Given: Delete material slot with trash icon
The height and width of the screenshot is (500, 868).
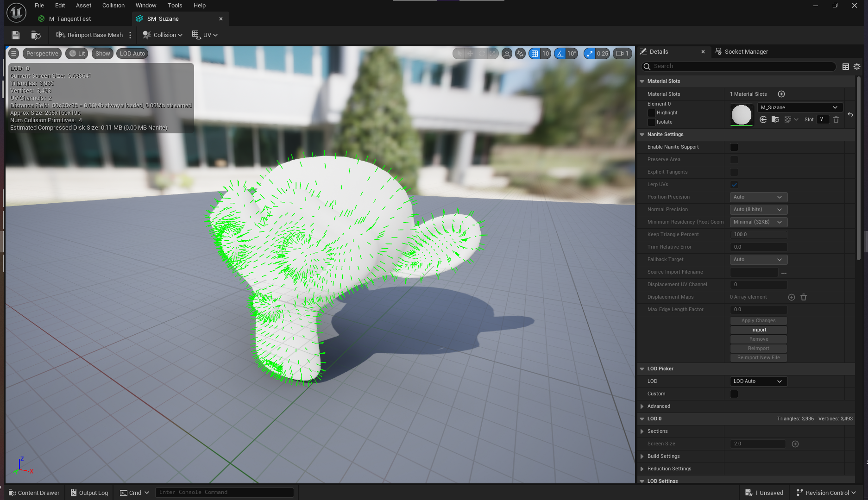Looking at the screenshot, I should point(836,119).
